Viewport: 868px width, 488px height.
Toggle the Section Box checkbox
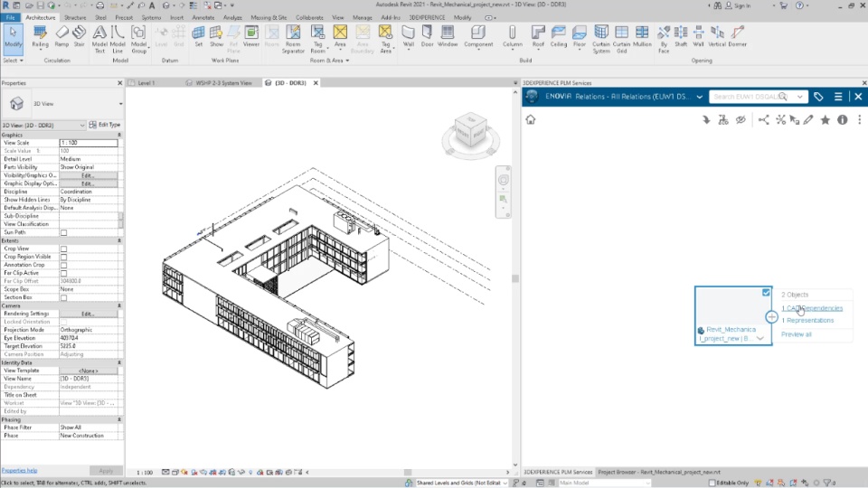(63, 297)
